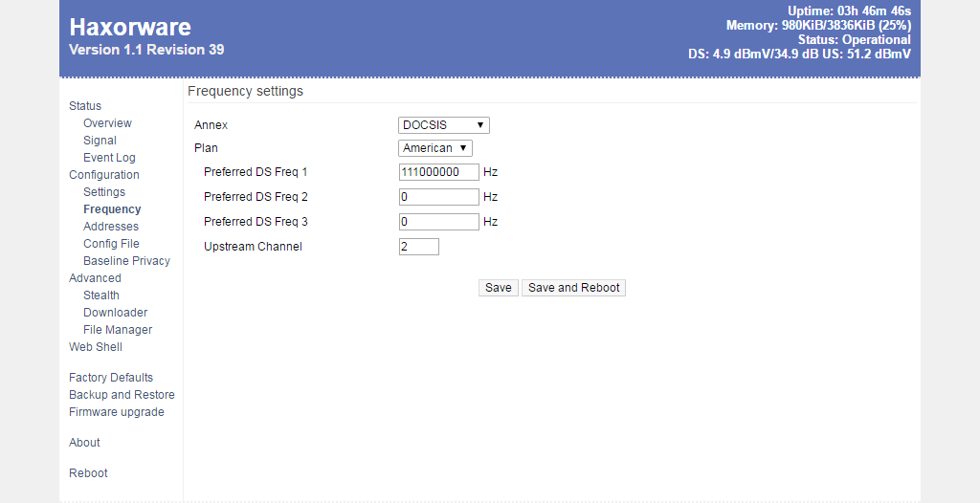This screenshot has height=503, width=980.
Task: Open the Stealth advanced page
Action: [x=100, y=295]
